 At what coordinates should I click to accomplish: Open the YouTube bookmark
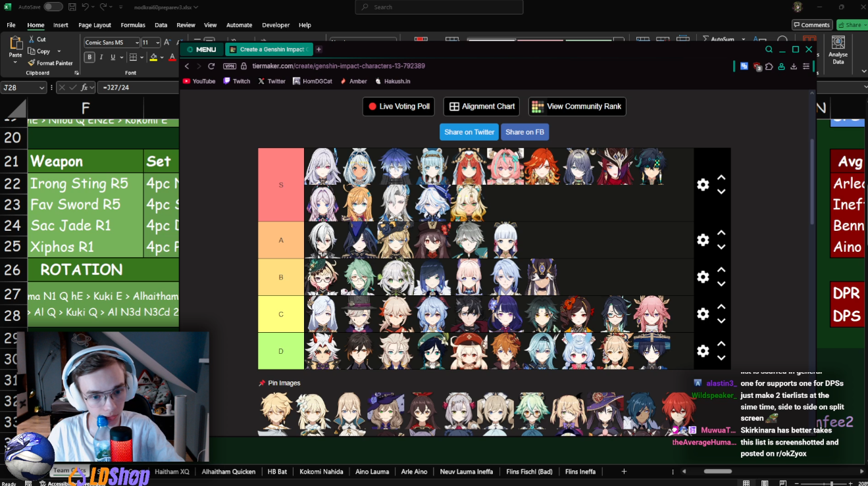(x=199, y=82)
